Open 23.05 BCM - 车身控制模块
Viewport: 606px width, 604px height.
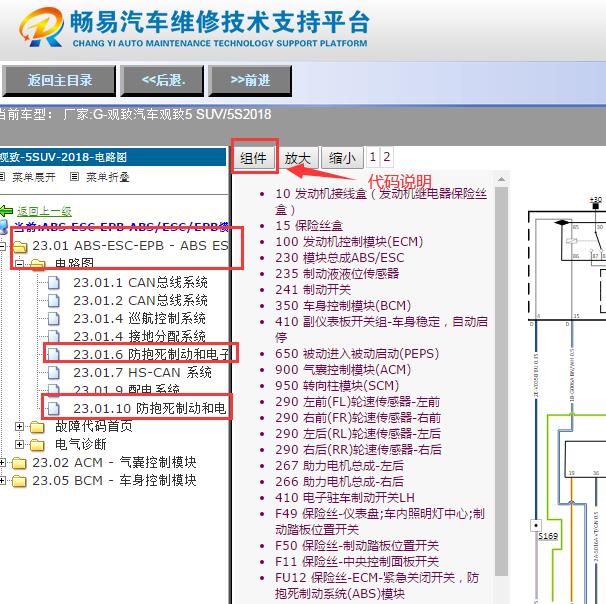pyautogui.click(x=114, y=480)
